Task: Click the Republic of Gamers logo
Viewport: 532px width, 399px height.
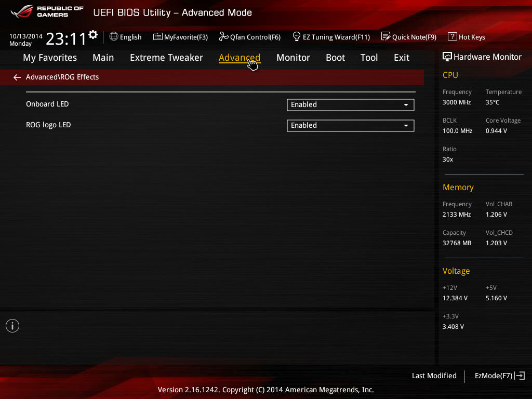Action: (x=47, y=12)
